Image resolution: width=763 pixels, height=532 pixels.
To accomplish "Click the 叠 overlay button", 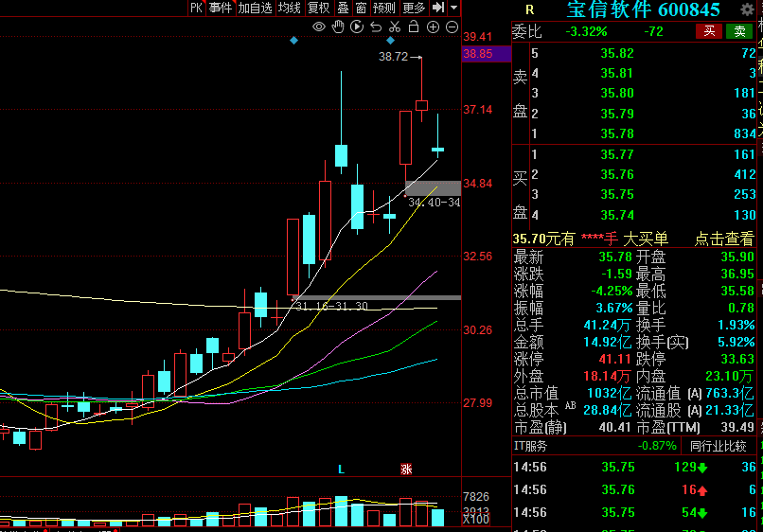I will [344, 8].
